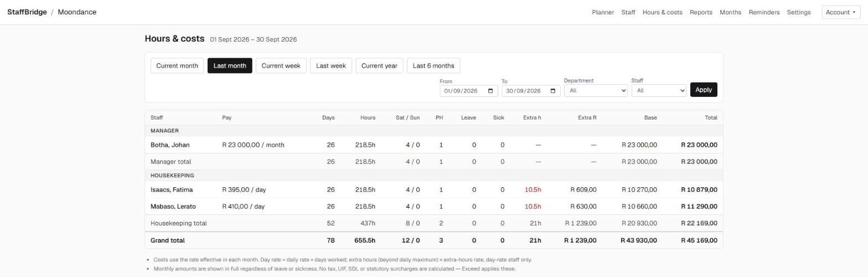Click housekeeping total R 22 169,00
Screen dimensions: 868x277
pyautogui.click(x=699, y=223)
